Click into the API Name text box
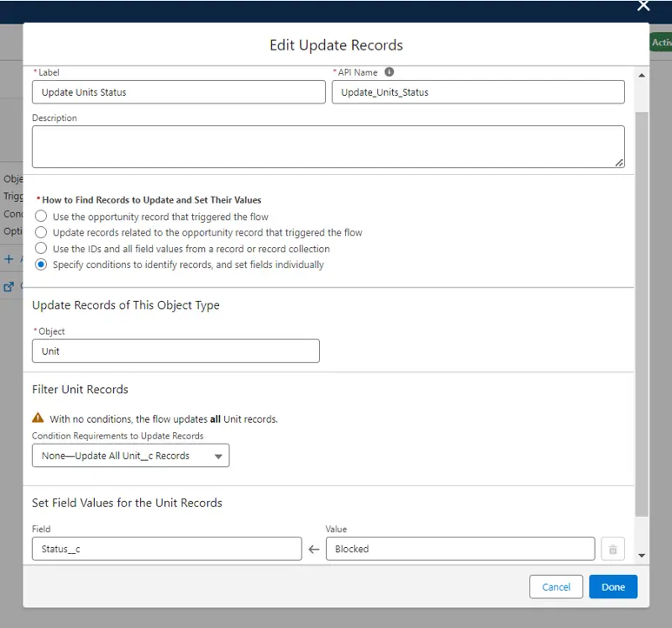This screenshot has width=672, height=628. click(477, 92)
